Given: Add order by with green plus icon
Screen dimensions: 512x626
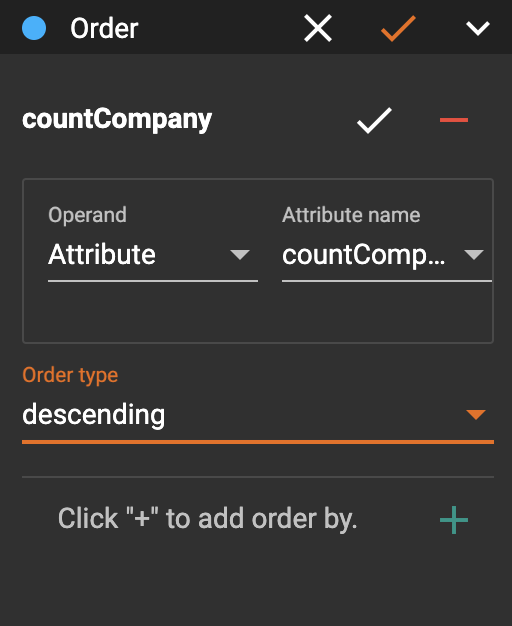Looking at the screenshot, I should [x=454, y=520].
